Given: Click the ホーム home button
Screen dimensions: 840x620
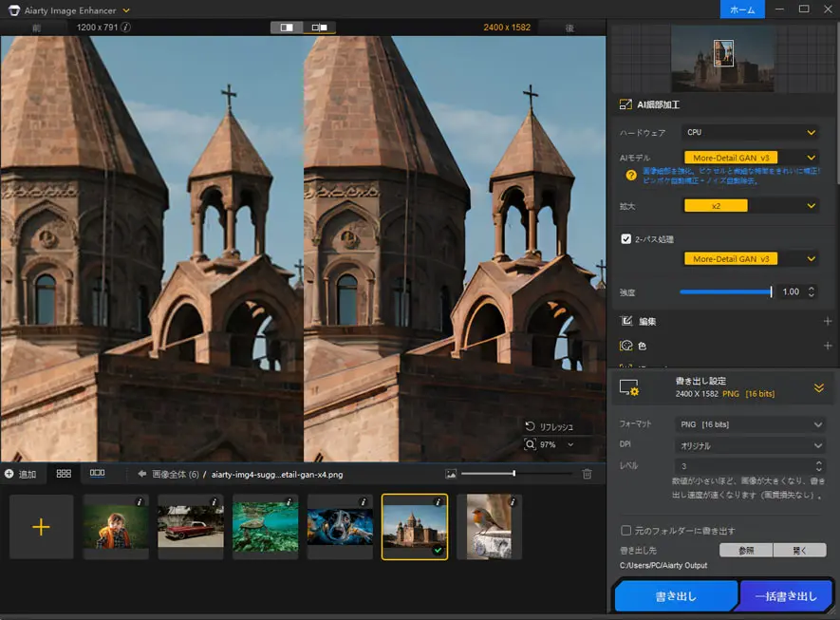Looking at the screenshot, I should click(742, 9).
